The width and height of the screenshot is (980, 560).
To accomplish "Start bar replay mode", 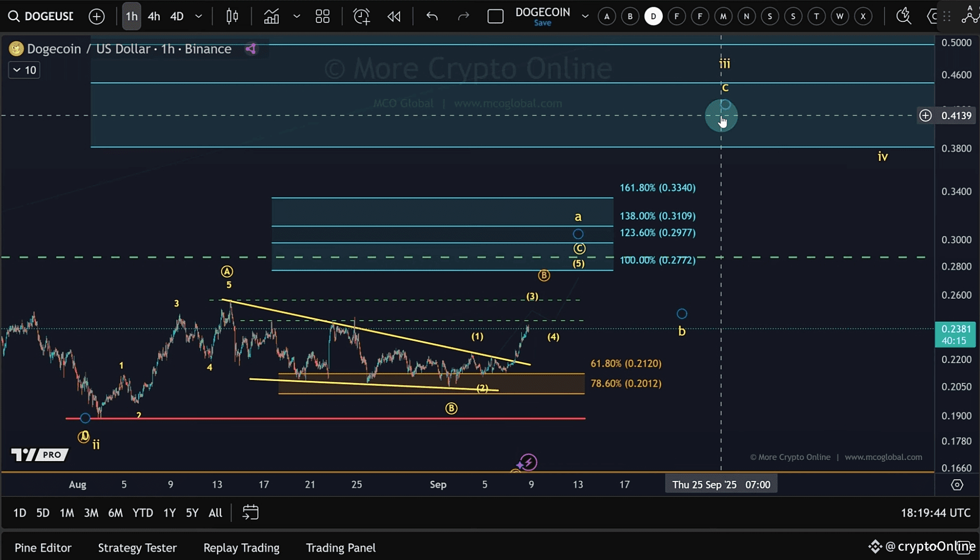I will coord(394,16).
